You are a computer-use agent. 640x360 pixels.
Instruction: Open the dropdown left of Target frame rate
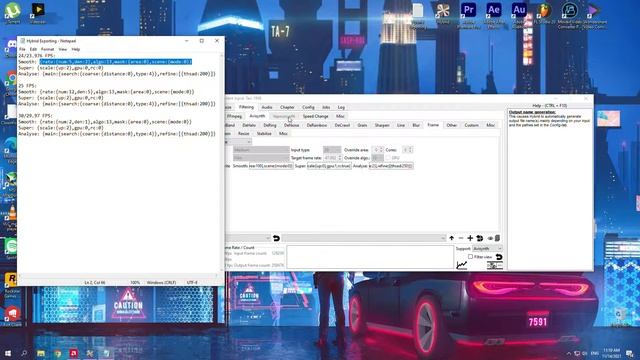pyautogui.click(x=261, y=158)
